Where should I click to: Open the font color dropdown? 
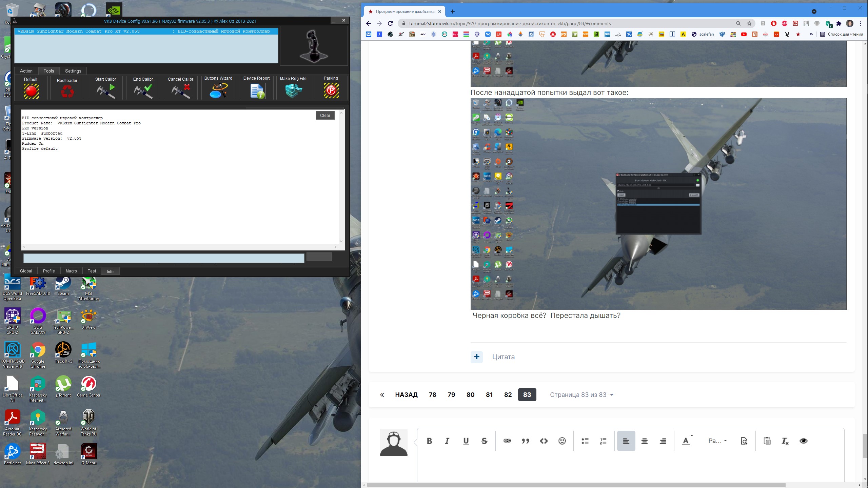[688, 441]
